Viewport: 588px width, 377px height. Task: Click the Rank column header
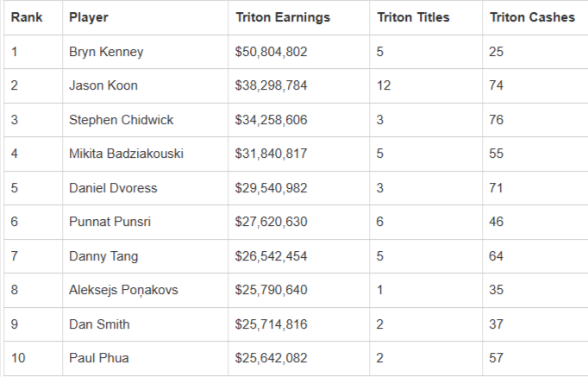pyautogui.click(x=27, y=17)
